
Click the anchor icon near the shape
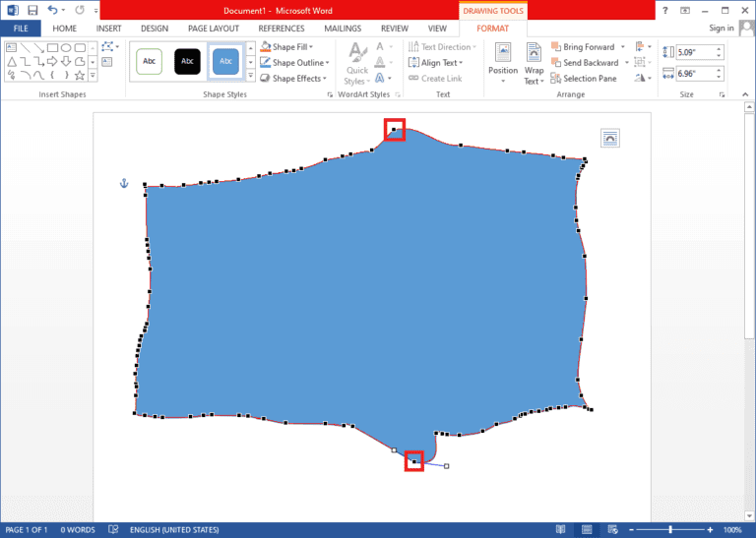pos(124,183)
